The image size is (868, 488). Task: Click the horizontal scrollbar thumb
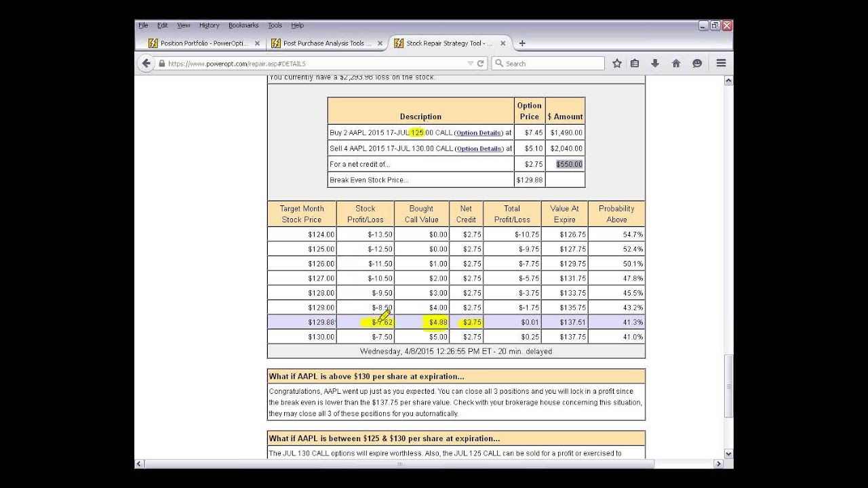[x=399, y=464]
